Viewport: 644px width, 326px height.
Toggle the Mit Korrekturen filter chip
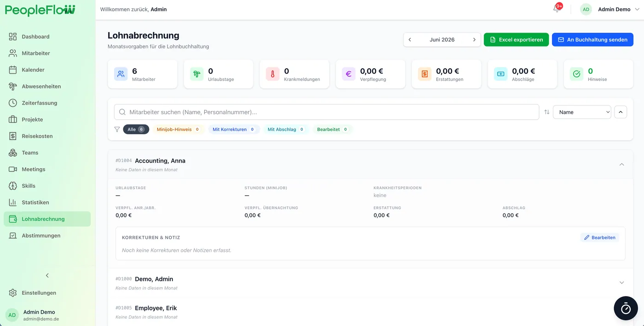point(234,129)
